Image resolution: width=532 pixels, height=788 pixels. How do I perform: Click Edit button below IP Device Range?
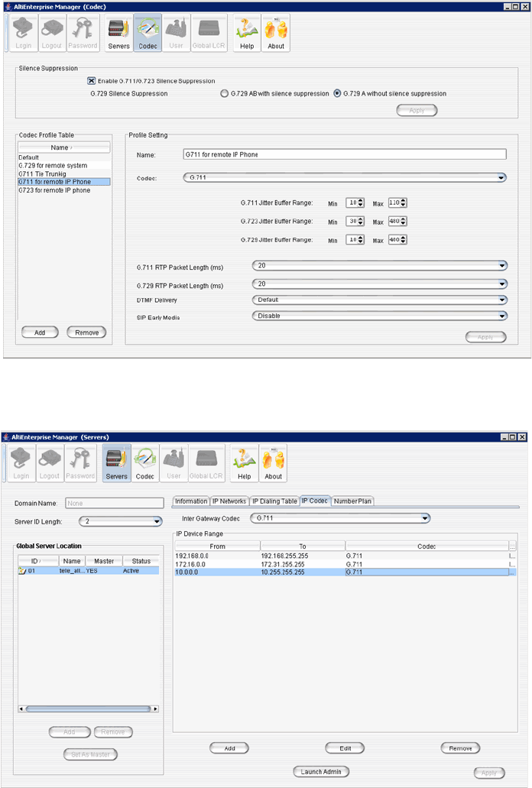coord(344,747)
